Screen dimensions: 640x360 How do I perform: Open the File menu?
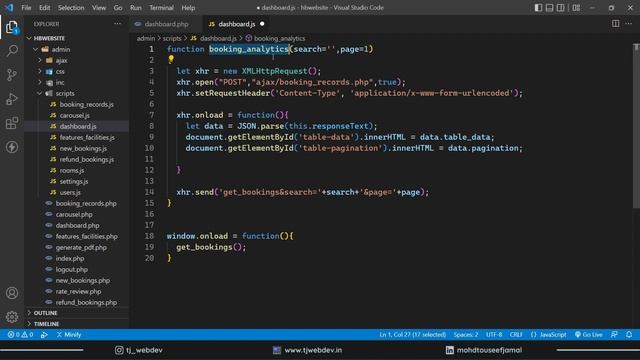click(26, 8)
